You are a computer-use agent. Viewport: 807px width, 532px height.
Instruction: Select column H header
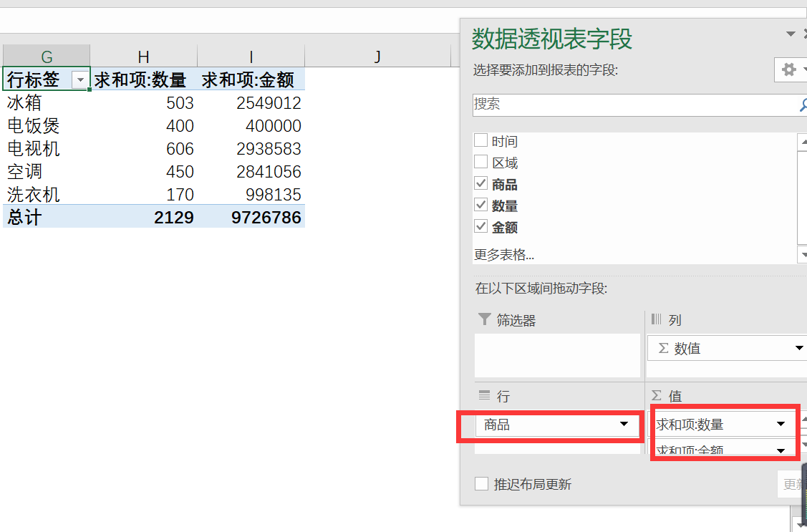(x=144, y=56)
